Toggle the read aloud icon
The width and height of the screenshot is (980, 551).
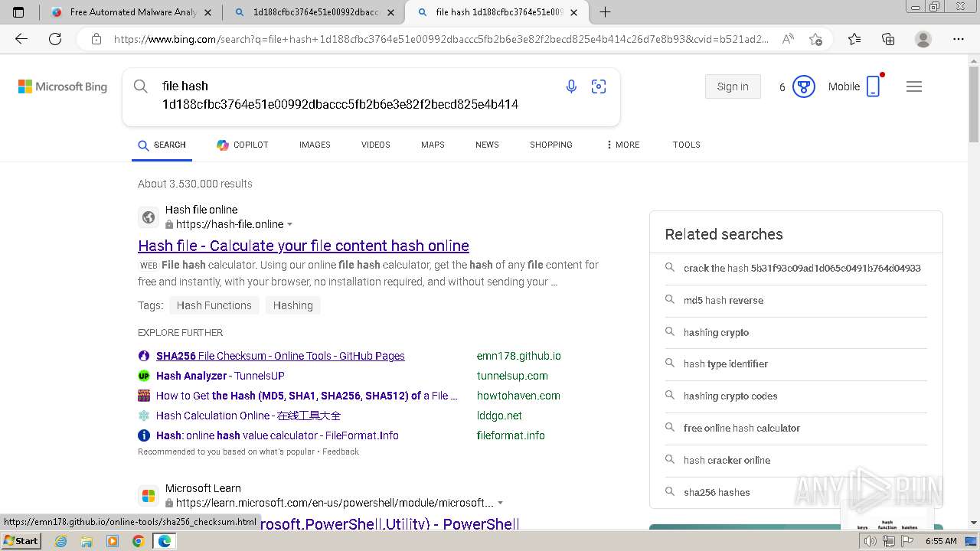tap(788, 39)
